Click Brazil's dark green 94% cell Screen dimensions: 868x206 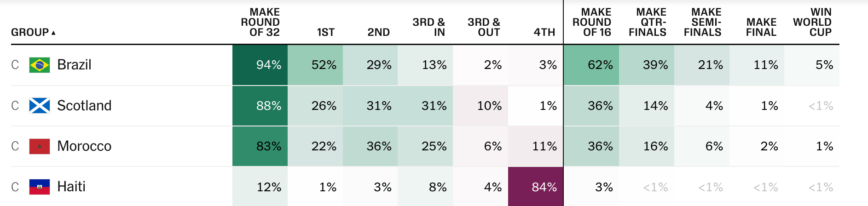pos(260,65)
